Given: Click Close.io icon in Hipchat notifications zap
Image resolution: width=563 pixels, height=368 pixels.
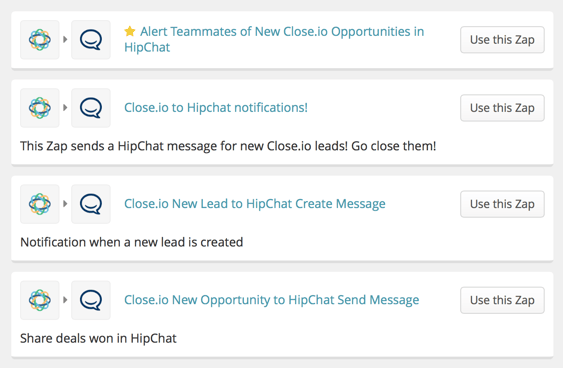Looking at the screenshot, I should (40, 108).
